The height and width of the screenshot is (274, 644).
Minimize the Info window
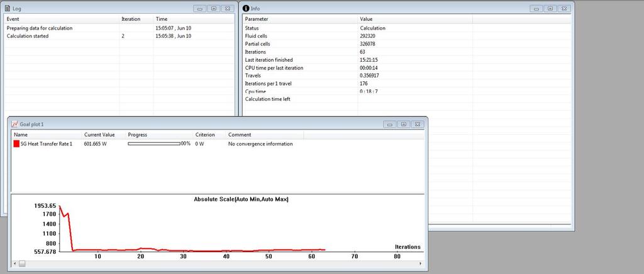pyautogui.click(x=536, y=8)
